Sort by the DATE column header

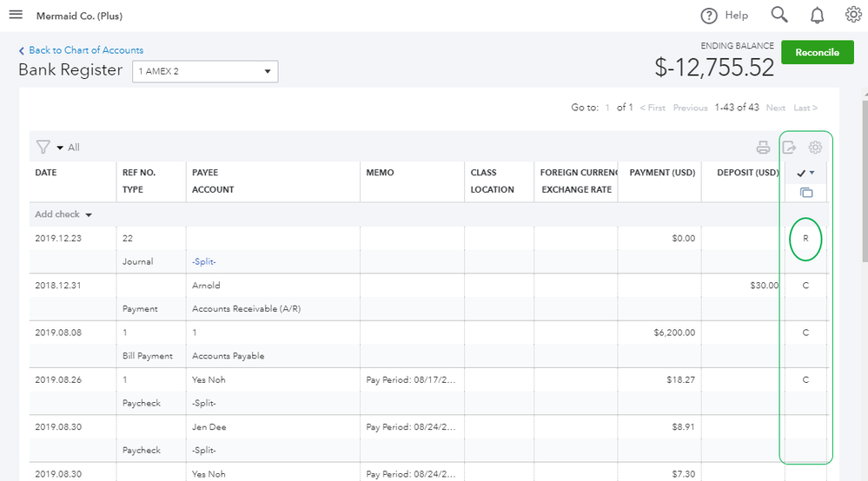(x=46, y=173)
